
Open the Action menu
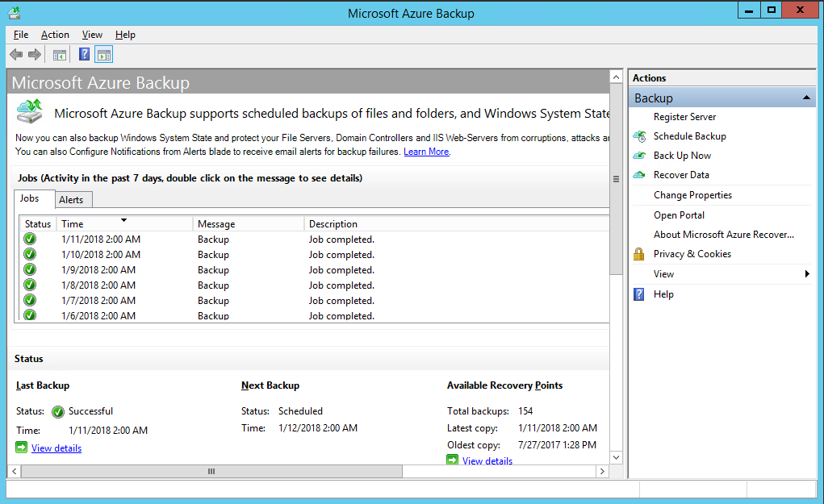(x=55, y=35)
